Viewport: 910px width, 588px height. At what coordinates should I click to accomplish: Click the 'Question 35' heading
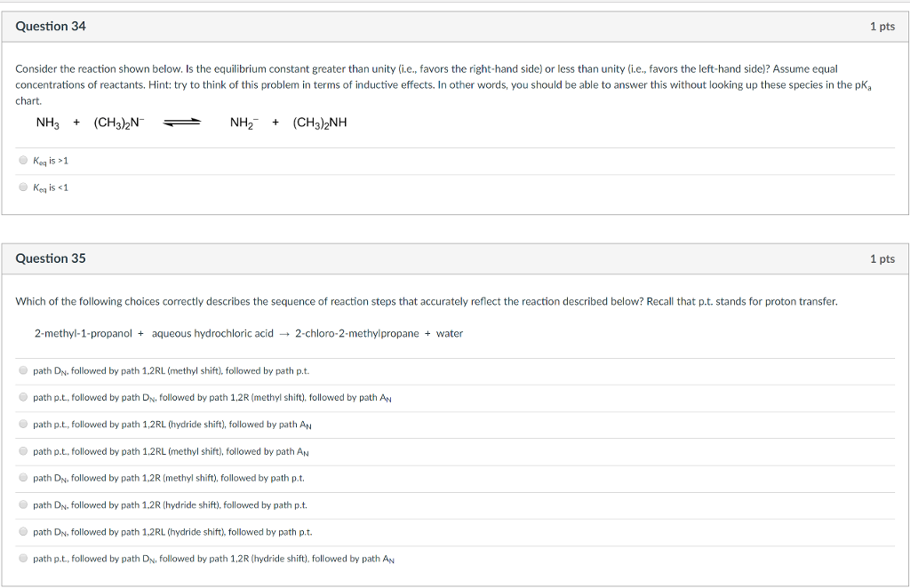click(51, 258)
